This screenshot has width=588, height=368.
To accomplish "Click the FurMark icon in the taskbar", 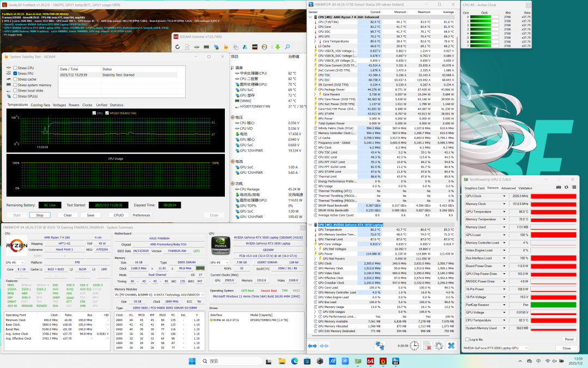I will click(x=383, y=361).
